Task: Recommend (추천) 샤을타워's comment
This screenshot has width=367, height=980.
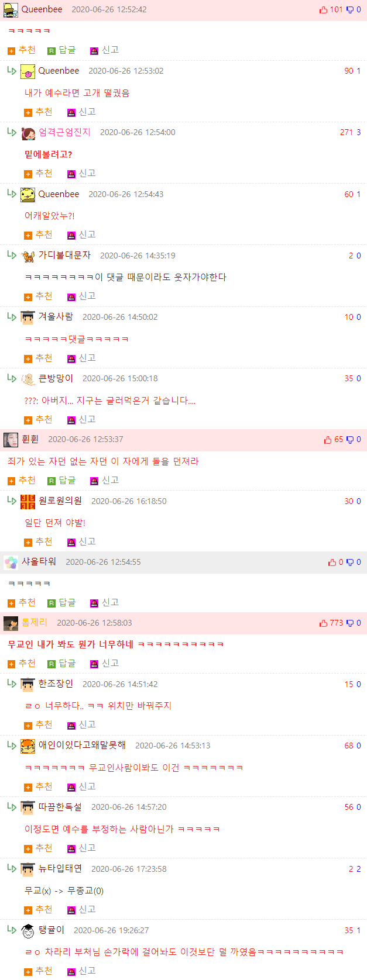Action: (x=22, y=603)
